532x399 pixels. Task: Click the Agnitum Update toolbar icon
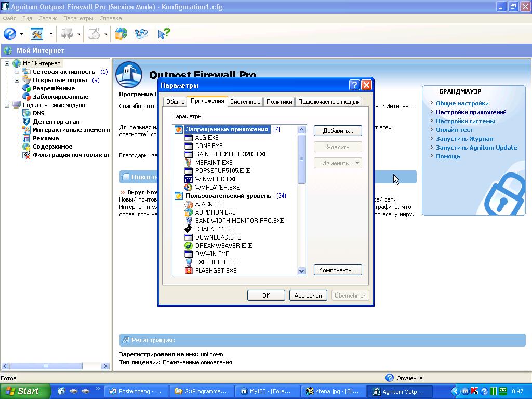point(141,34)
